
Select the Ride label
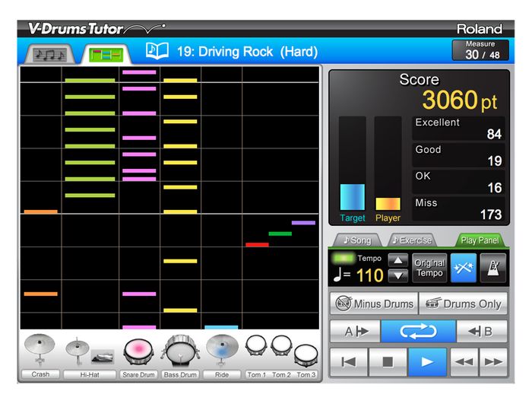pyautogui.click(x=222, y=374)
